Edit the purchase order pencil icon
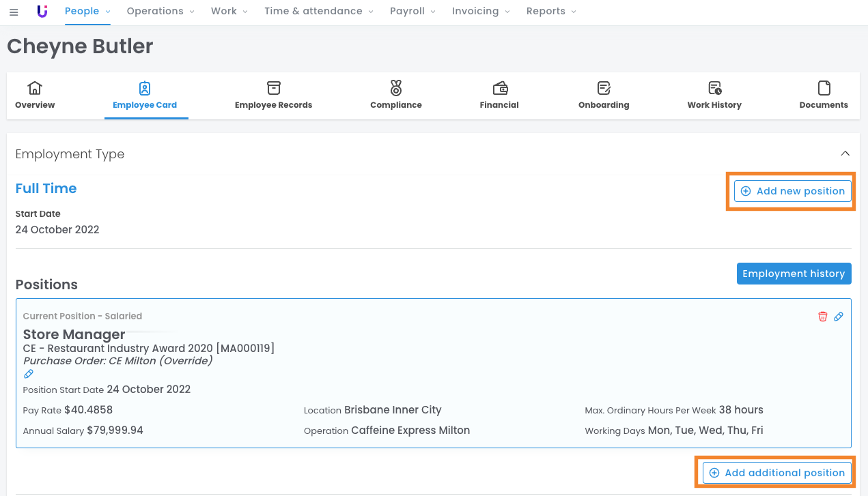 point(29,374)
